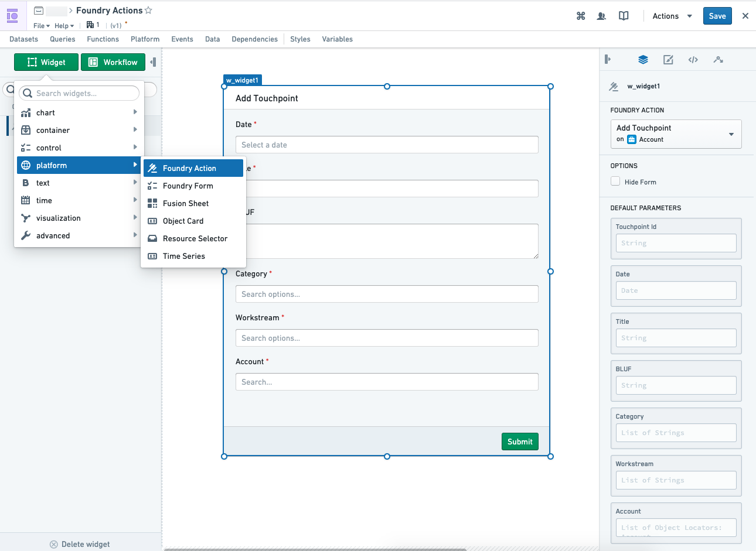Image resolution: width=756 pixels, height=551 pixels.
Task: Switch to the Functions tab
Action: [103, 39]
